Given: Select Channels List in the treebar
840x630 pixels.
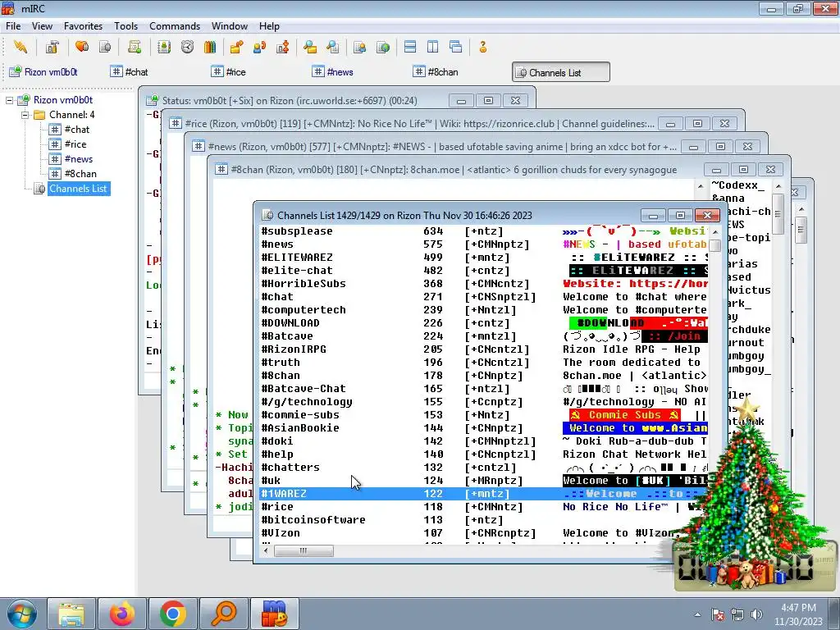Looking at the screenshot, I should point(78,189).
